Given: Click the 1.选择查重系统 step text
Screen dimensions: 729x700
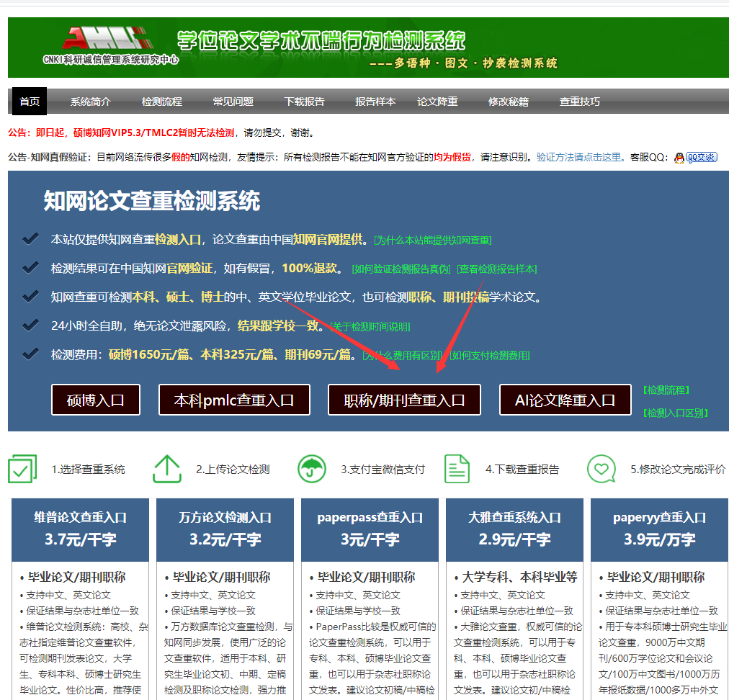Looking at the screenshot, I should point(89,470).
